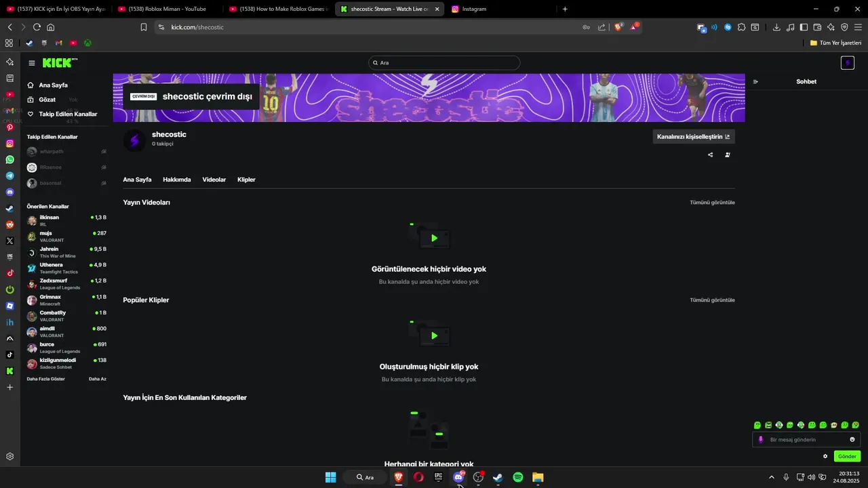Viewport: 868px width, 488px height.
Task: Toggle notifications for RRsenoe channel
Action: tap(104, 167)
